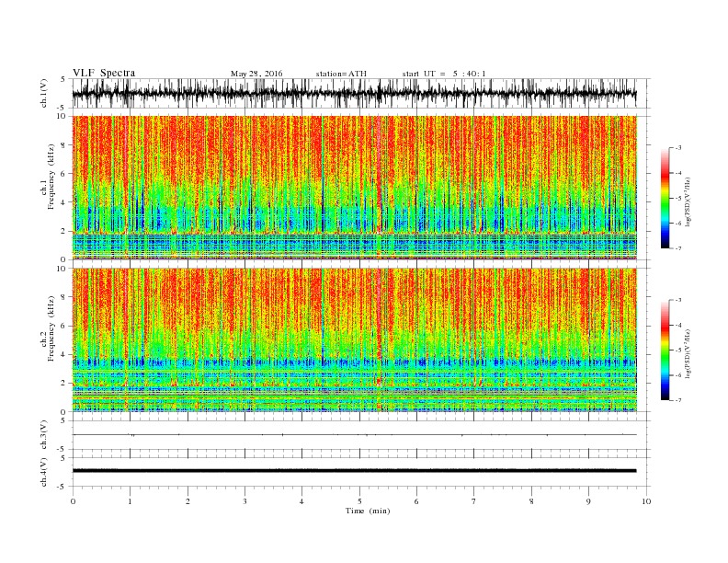Click the '-3' label on ch.1 color bar
Viewport: 728px width, 563px height.
(x=677, y=148)
